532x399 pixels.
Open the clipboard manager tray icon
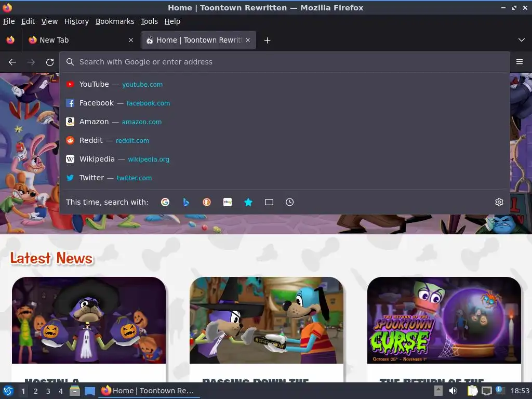(x=473, y=391)
